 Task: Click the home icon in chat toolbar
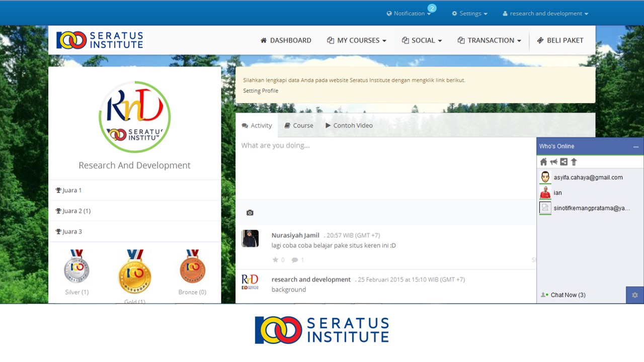pyautogui.click(x=543, y=162)
